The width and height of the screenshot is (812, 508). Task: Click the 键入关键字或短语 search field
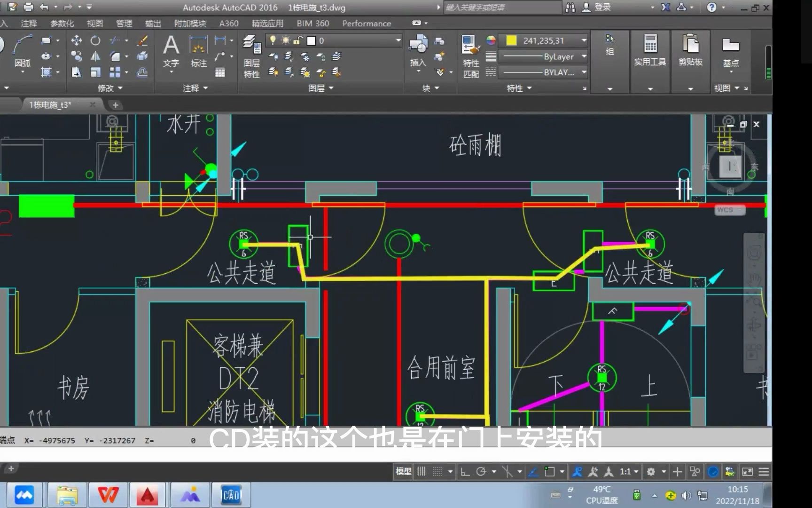(500, 7)
